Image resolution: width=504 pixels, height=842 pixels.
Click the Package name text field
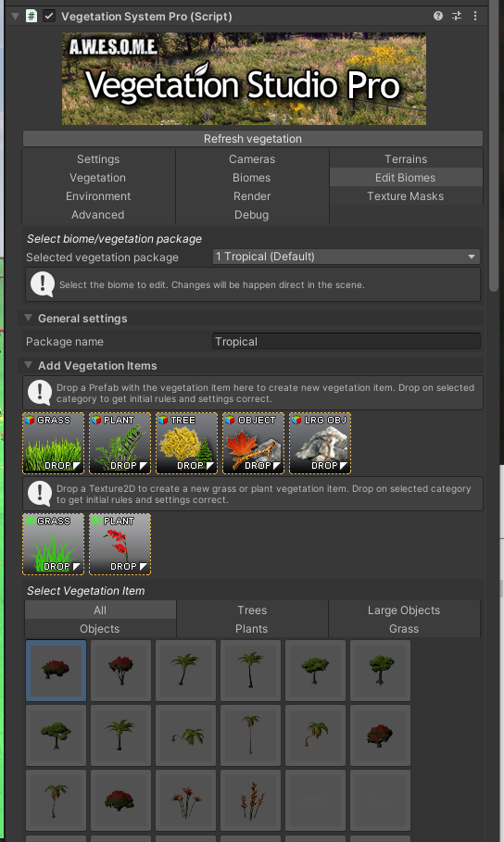346,342
